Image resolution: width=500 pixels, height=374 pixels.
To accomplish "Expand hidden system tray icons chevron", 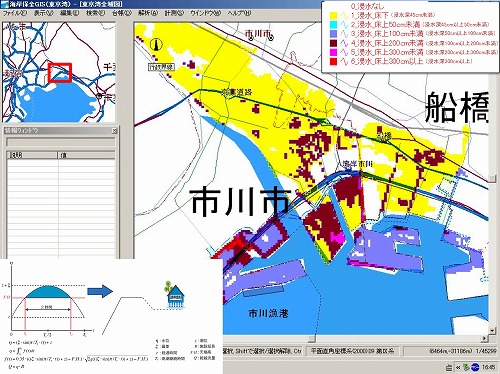I will tap(458, 367).
